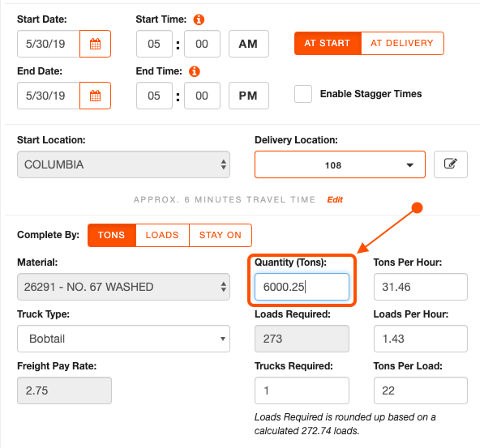Click the Trucks Required field
Screen dimensions: 484x448
(302, 390)
